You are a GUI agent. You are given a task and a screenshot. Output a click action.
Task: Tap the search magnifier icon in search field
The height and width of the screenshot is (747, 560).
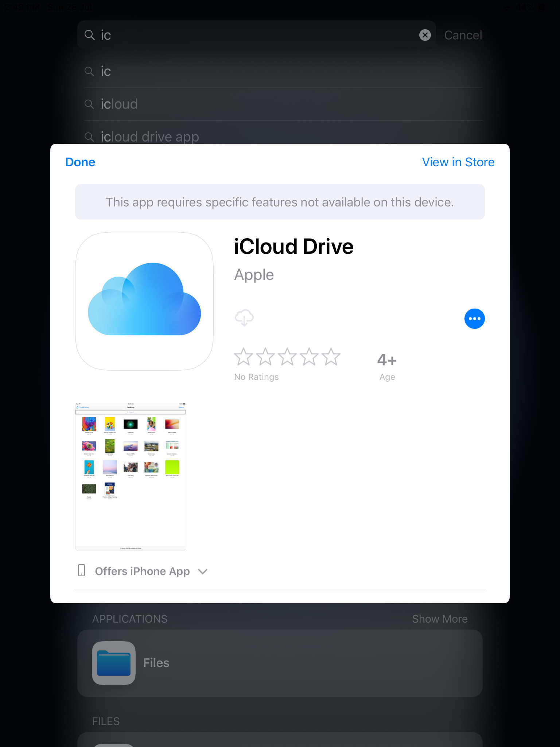point(90,35)
